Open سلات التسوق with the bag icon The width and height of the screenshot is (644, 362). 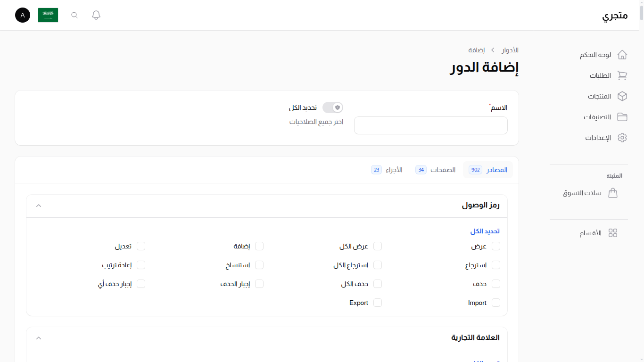pos(613,193)
